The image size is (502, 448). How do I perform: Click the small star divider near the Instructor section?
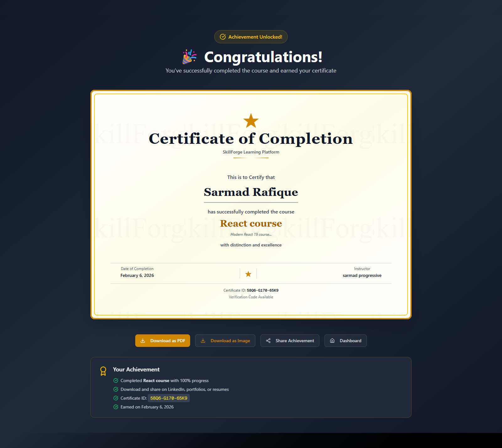[248, 273]
